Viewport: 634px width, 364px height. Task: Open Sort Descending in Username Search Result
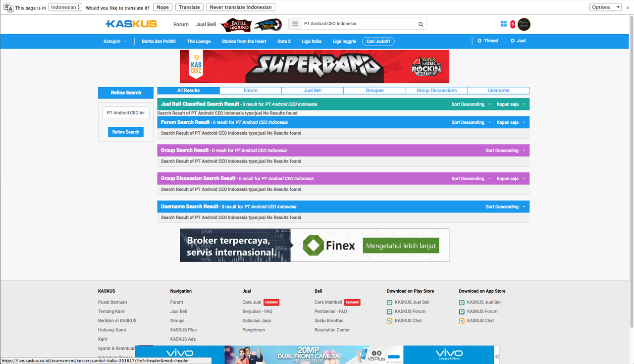(x=505, y=207)
